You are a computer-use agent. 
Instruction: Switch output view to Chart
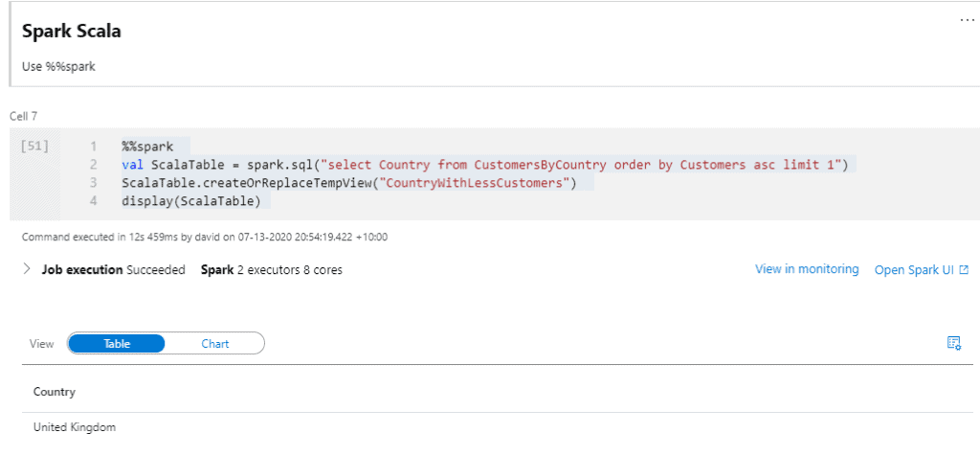point(215,343)
